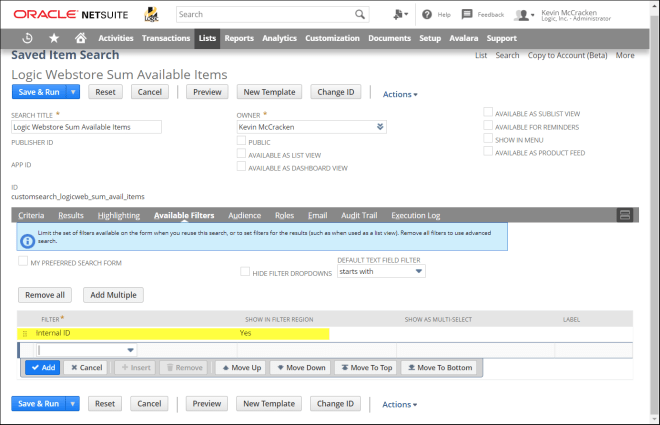The image size is (660, 425).
Task: Toggle the subtab layout icon
Action: point(625,215)
